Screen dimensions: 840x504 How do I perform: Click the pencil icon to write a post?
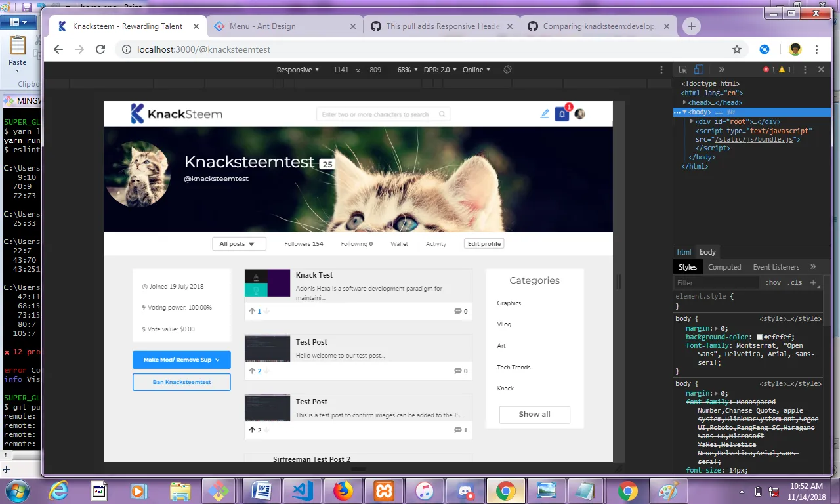pos(545,114)
